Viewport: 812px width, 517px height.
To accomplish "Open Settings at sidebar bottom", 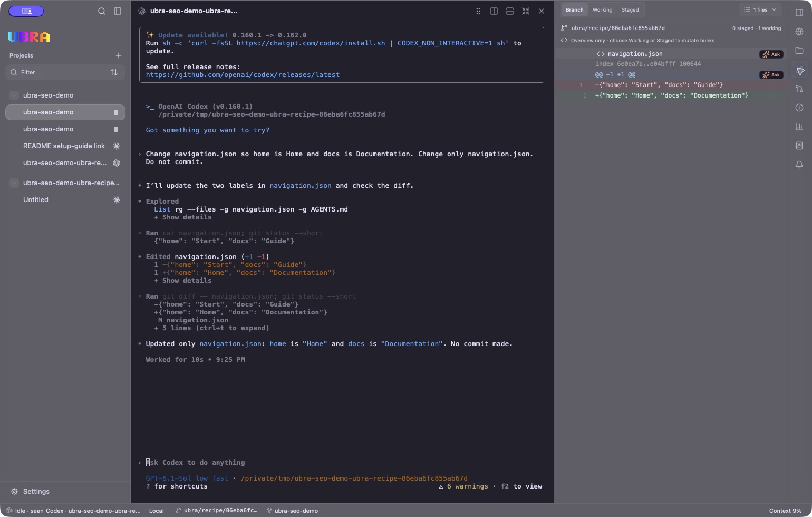I will pyautogui.click(x=31, y=492).
